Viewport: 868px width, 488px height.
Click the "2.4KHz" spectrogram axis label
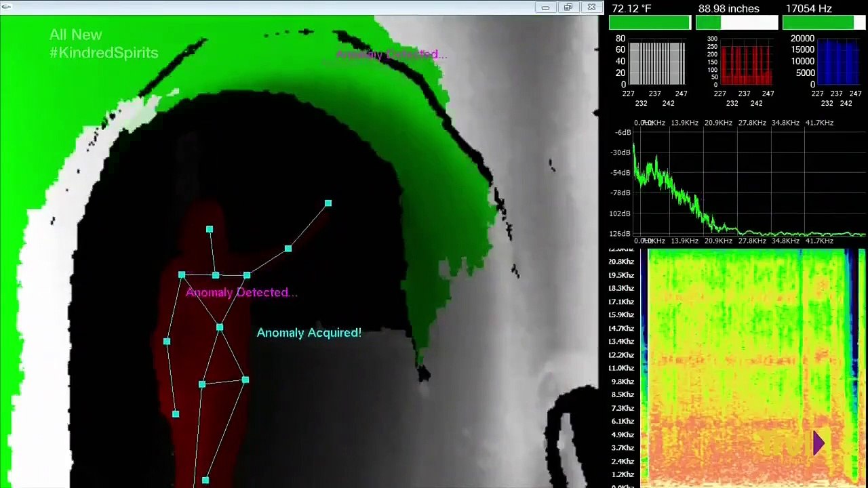point(623,461)
